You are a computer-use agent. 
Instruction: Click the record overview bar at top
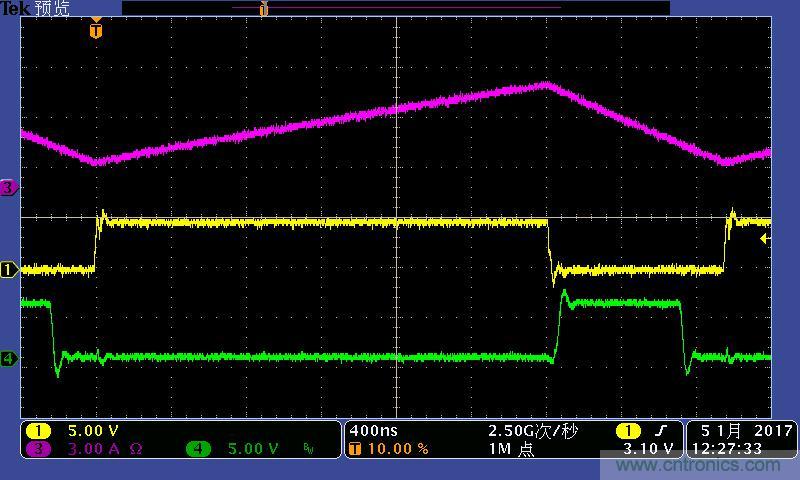pos(395,8)
